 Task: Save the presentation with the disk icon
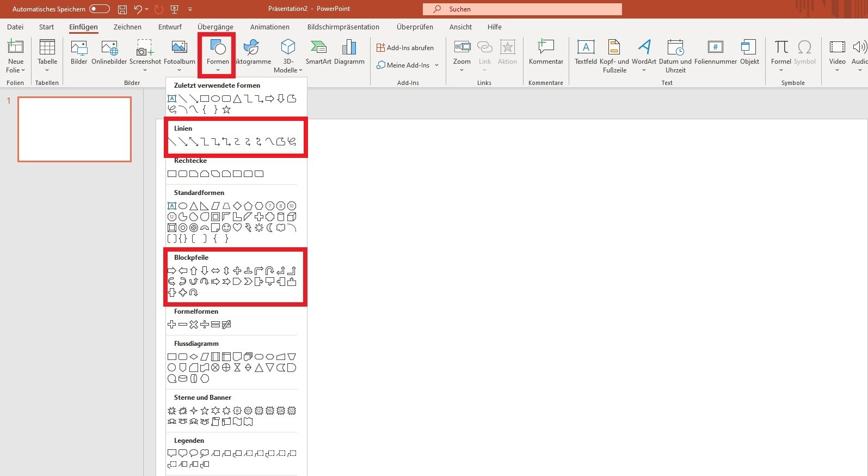click(x=122, y=9)
